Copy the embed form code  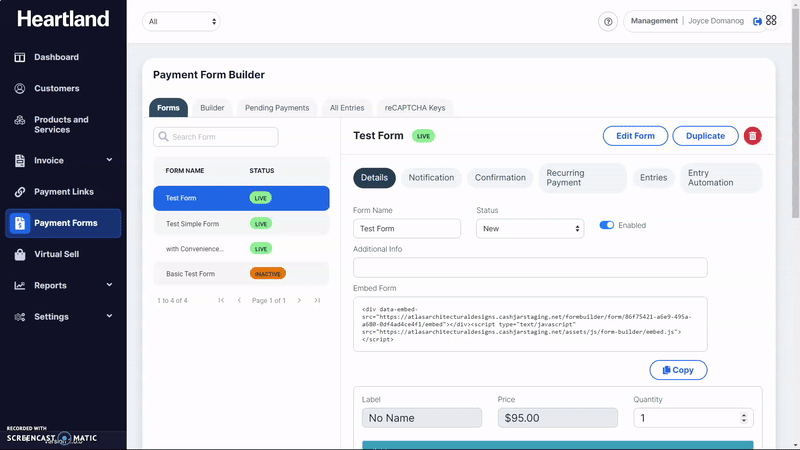pos(678,370)
